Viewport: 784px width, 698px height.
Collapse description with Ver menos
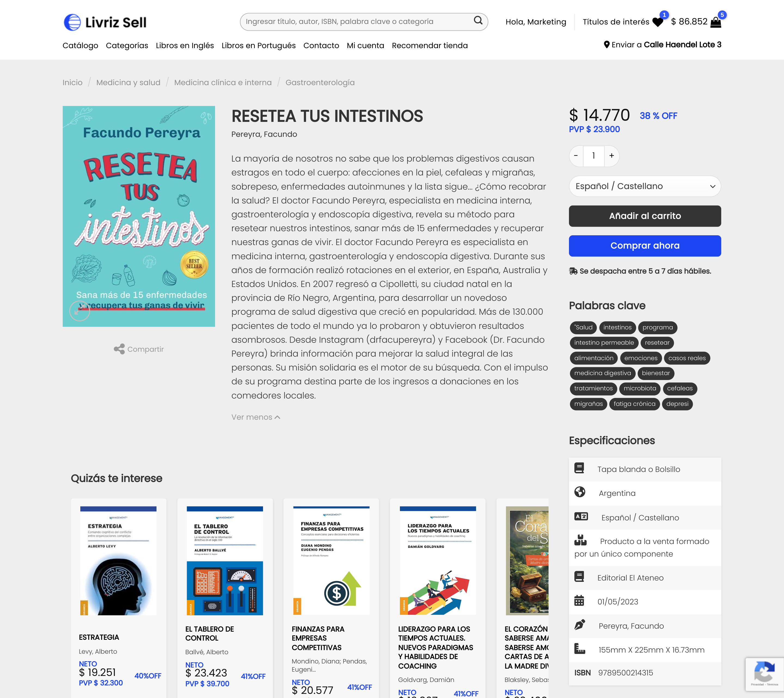[x=256, y=417]
